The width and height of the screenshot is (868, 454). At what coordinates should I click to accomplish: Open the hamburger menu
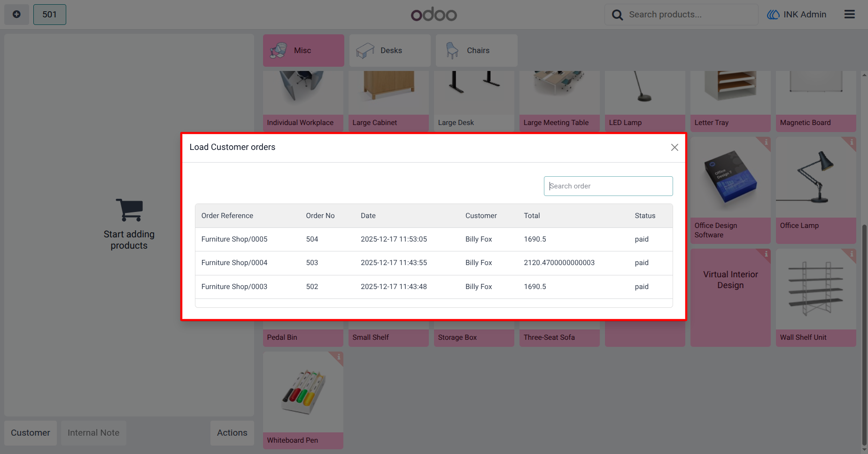[850, 15]
